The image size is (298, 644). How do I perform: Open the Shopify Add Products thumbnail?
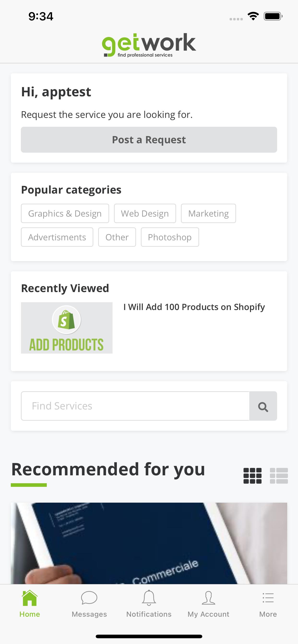pyautogui.click(x=67, y=328)
